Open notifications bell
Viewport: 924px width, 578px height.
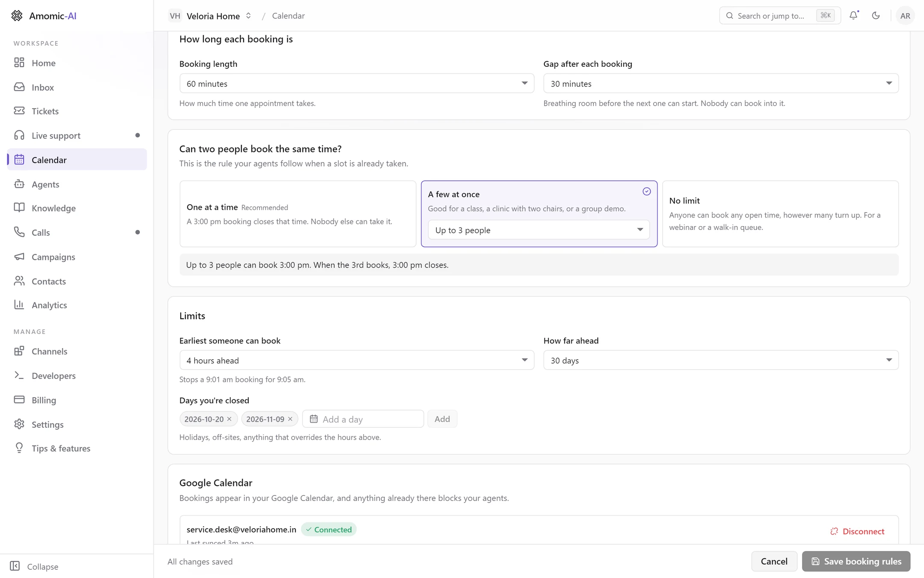(x=853, y=15)
